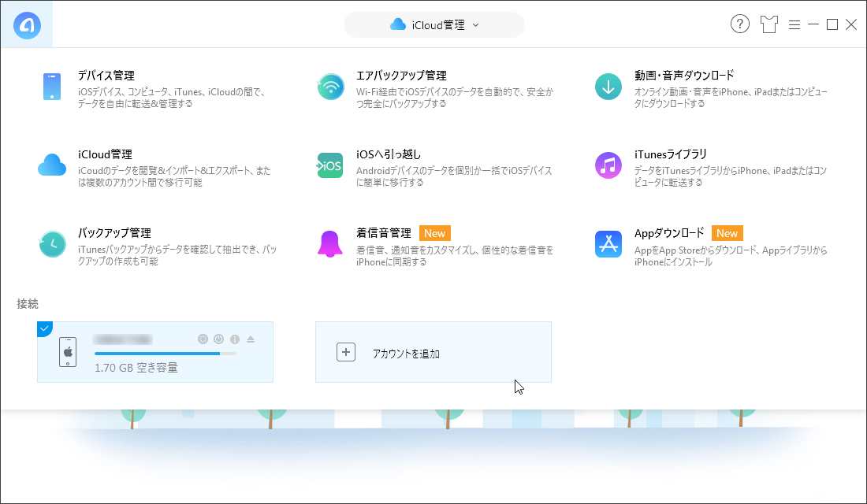The image size is (867, 504).
Task: Open 動画・音声ダウンロード title
Action: pos(684,75)
